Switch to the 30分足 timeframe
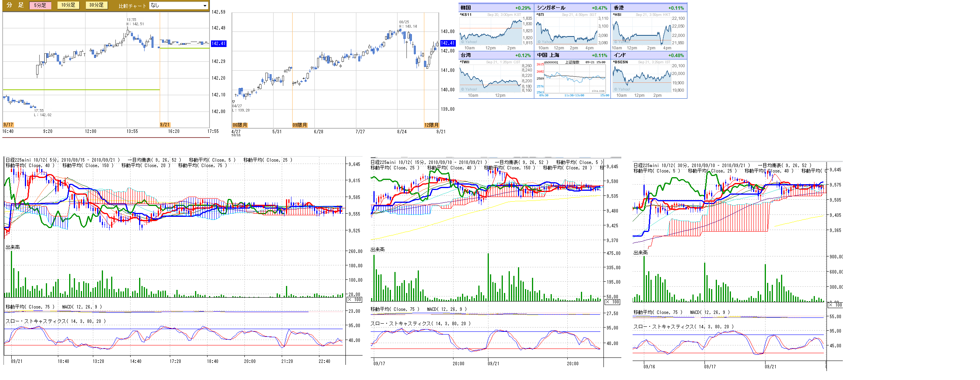This screenshot has height=380, width=980. (96, 5)
